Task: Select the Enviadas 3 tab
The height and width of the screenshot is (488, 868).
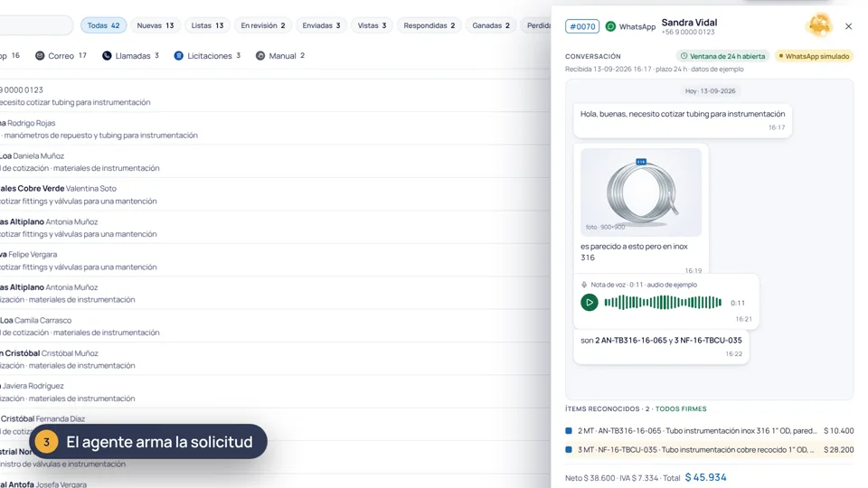Action: [321, 25]
